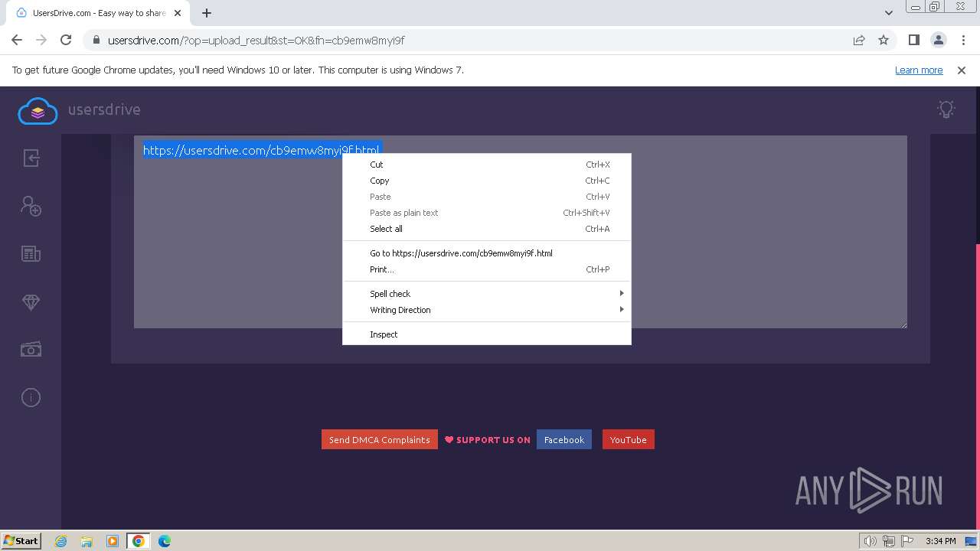The image size is (980, 551).
Task: Click the usersdrive brand text
Action: click(104, 109)
